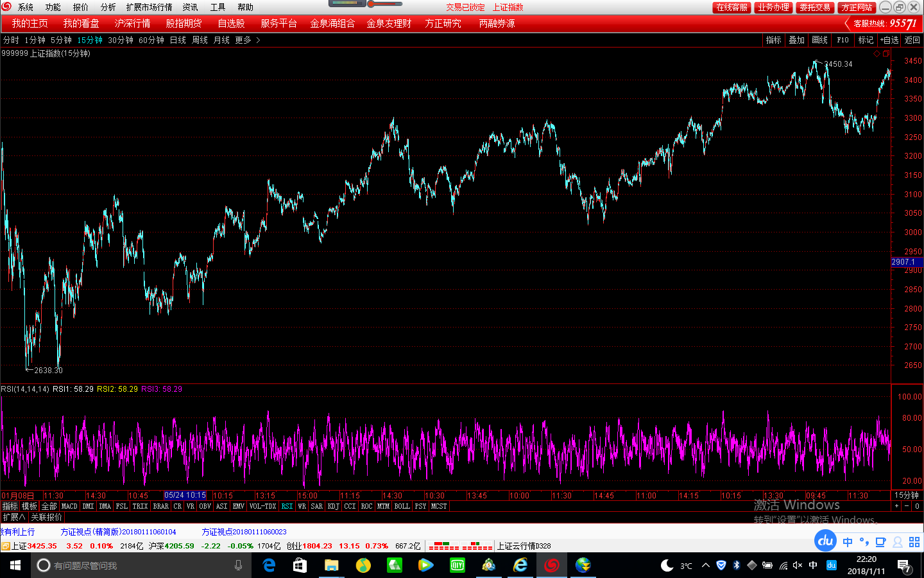Viewport: 924px width, 578px height.
Task: Click the red swirl trading app taskbar icon
Action: [552, 565]
